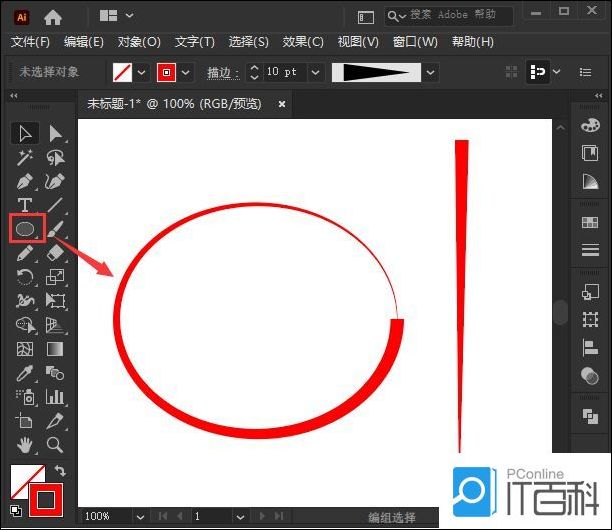Select the Ellipse tool

pos(25,229)
